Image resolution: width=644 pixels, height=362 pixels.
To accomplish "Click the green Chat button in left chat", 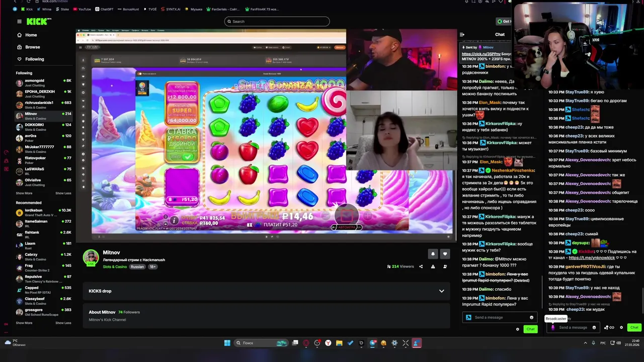I will tap(530, 329).
